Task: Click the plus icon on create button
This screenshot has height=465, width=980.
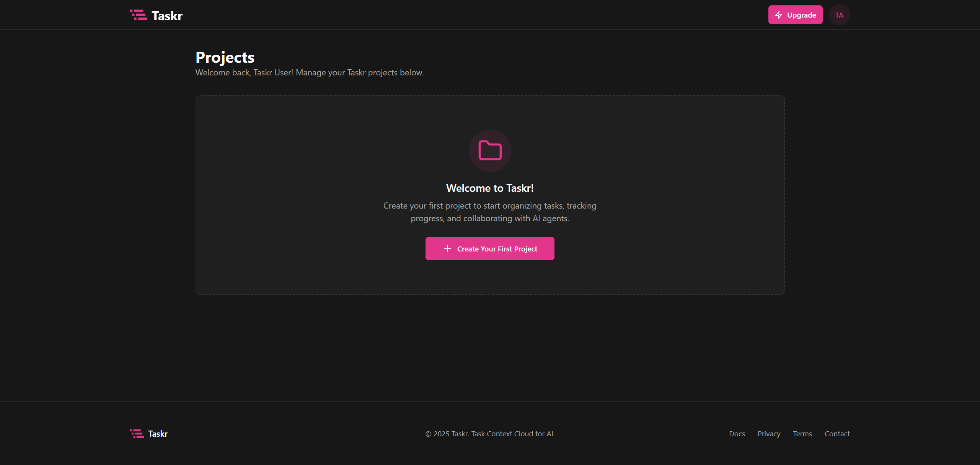Action: coord(447,249)
